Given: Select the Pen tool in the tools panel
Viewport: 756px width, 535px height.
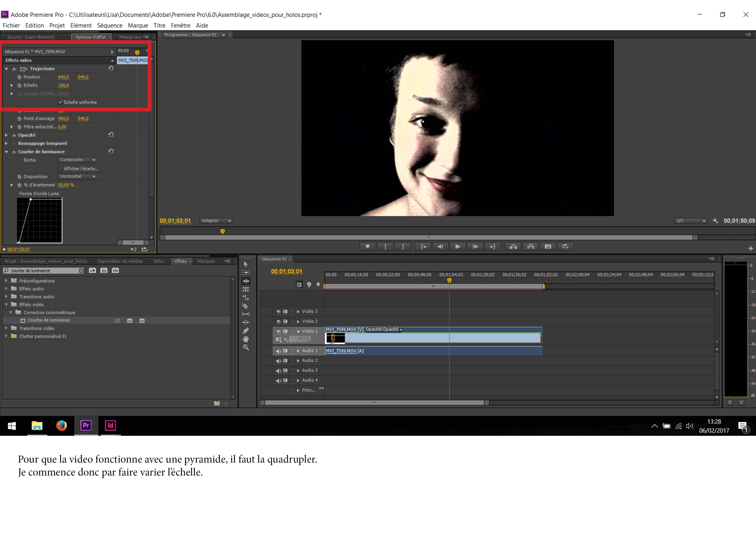Looking at the screenshot, I should click(246, 331).
